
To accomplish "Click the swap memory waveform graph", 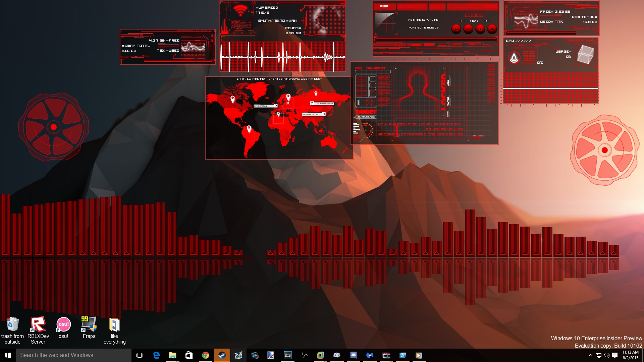I will coord(193,47).
